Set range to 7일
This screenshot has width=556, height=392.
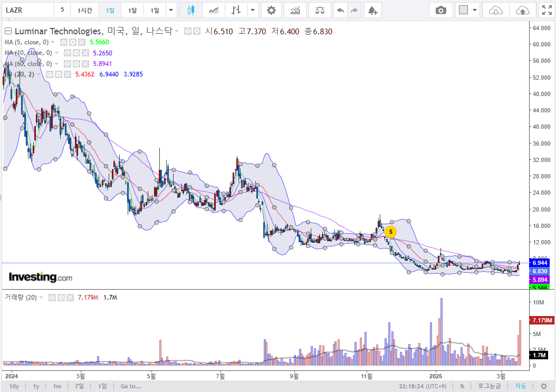click(x=80, y=386)
